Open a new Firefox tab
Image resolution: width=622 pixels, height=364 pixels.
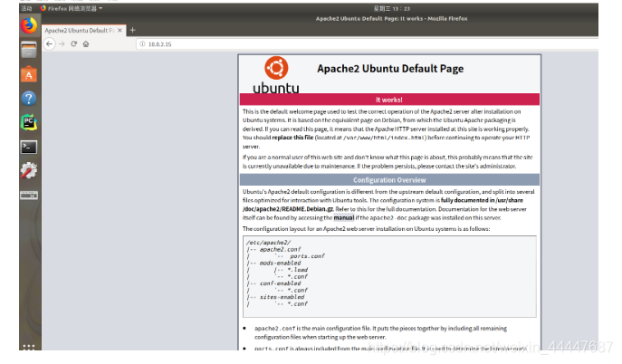(x=132, y=30)
